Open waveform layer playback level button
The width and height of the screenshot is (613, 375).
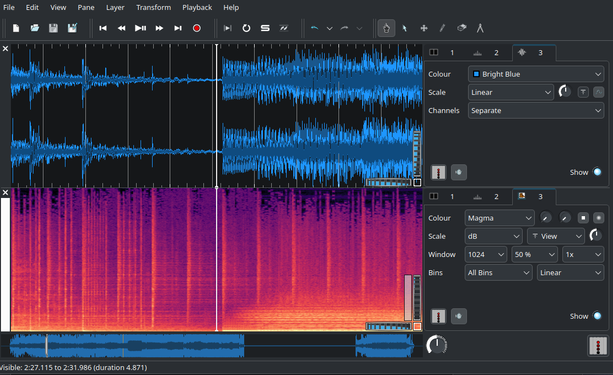tap(438, 172)
